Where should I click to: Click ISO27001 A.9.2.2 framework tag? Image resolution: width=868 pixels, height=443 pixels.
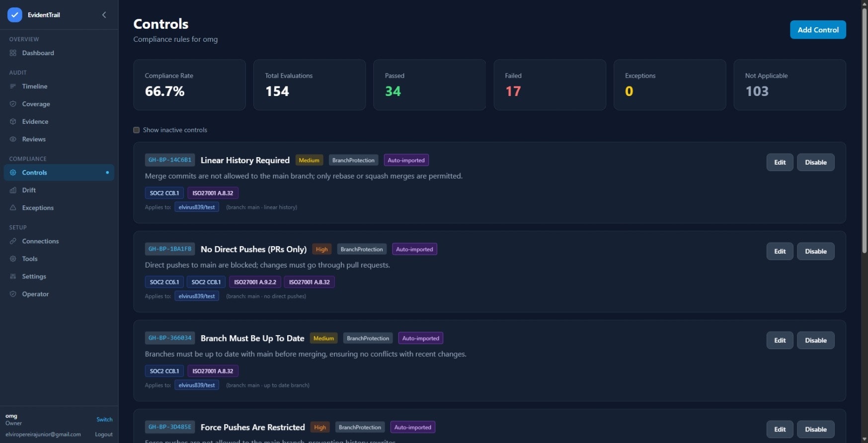coord(255,282)
